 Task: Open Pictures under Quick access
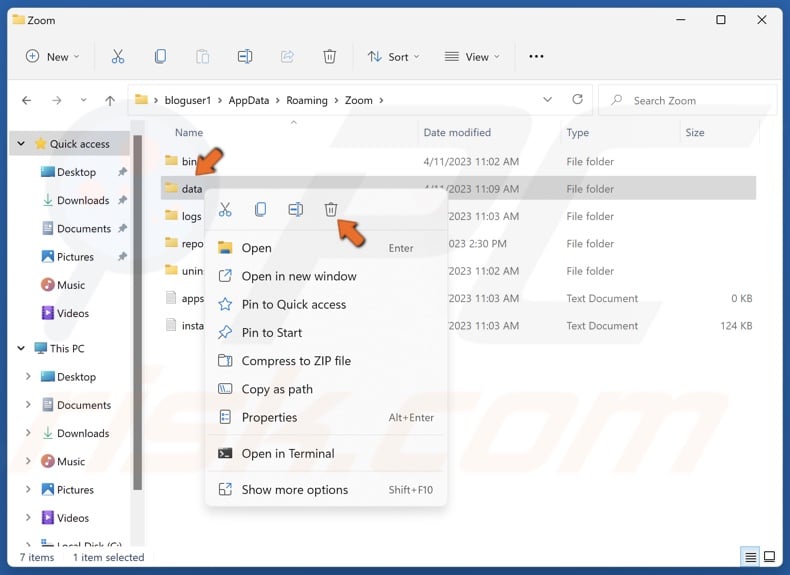pos(75,257)
